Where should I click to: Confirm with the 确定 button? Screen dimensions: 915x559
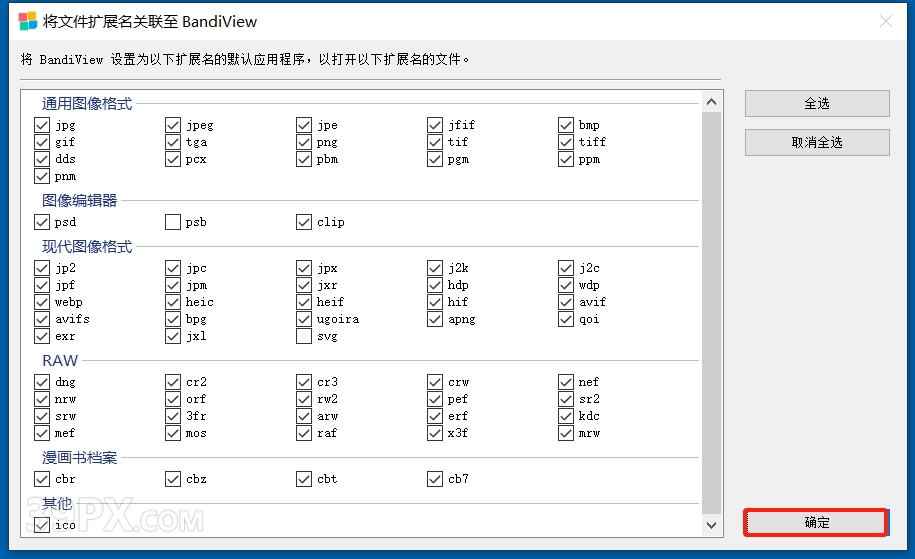click(817, 522)
